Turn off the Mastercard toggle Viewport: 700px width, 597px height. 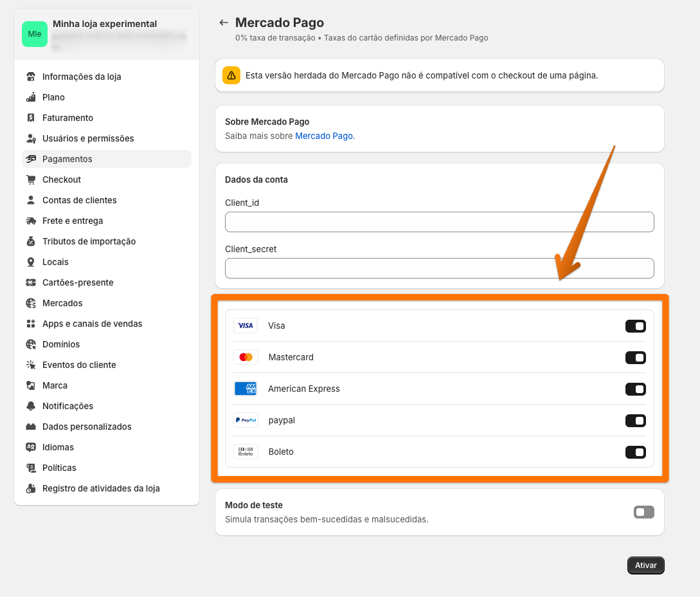pos(635,358)
